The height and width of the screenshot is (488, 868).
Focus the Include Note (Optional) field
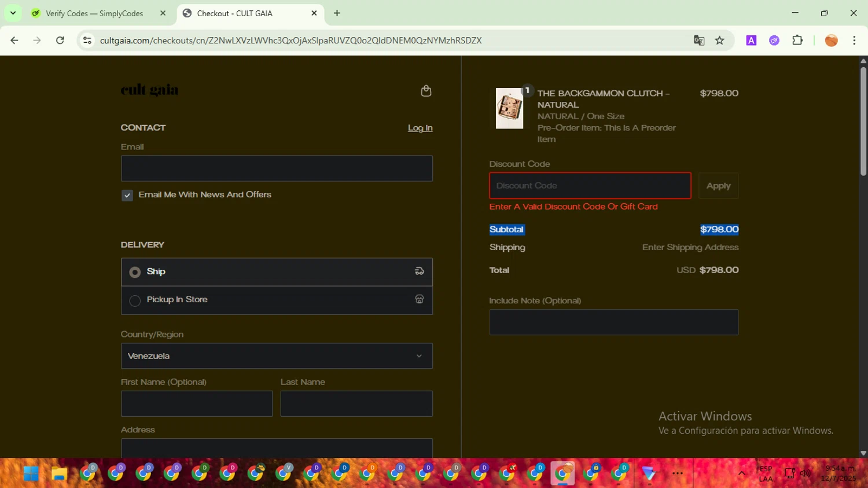[614, 322]
